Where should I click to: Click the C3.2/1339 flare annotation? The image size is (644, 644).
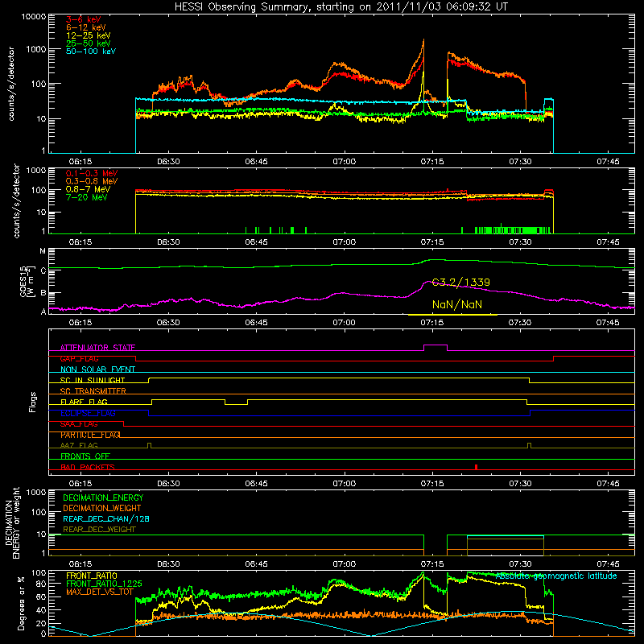(460, 283)
